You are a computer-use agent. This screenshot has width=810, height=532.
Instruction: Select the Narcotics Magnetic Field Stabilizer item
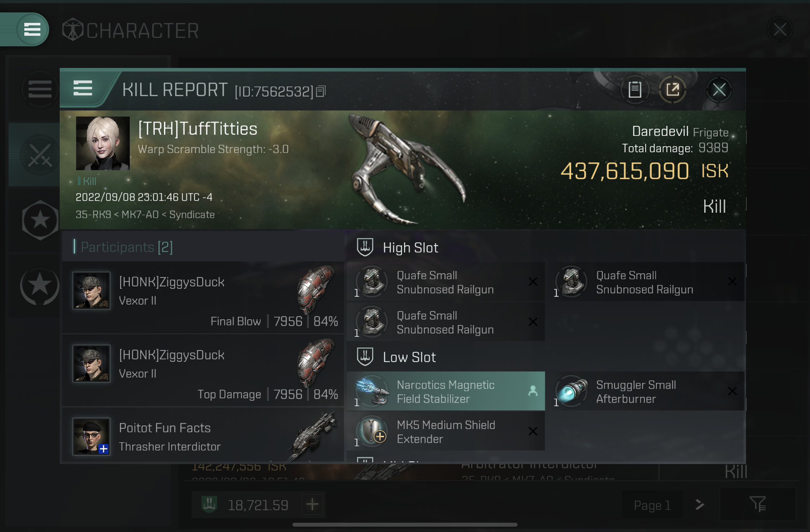coord(446,391)
